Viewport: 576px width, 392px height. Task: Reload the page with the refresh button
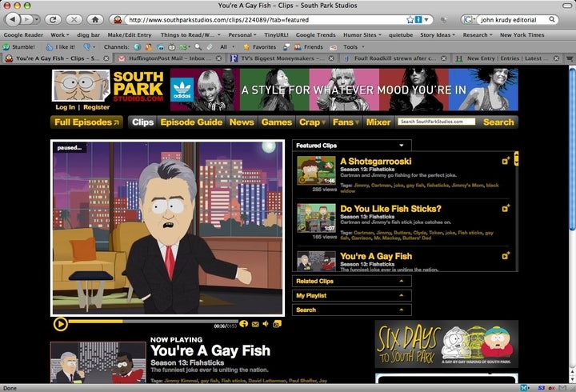click(53, 19)
